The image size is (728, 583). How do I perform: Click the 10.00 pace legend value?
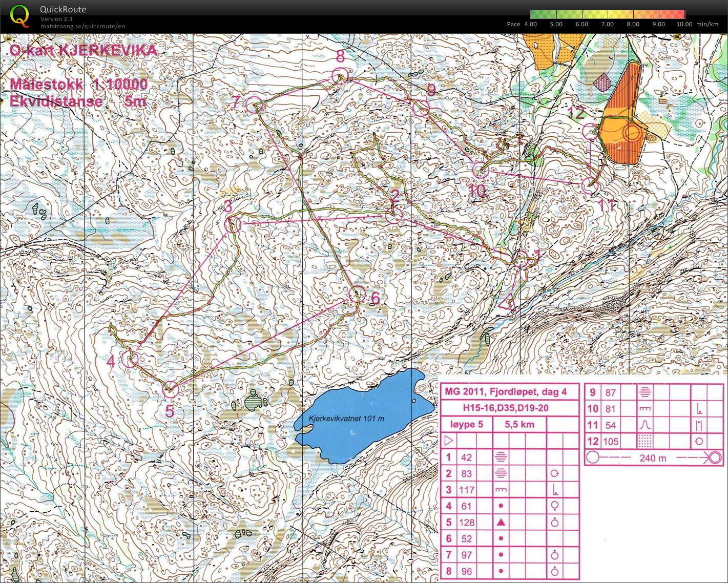[684, 24]
